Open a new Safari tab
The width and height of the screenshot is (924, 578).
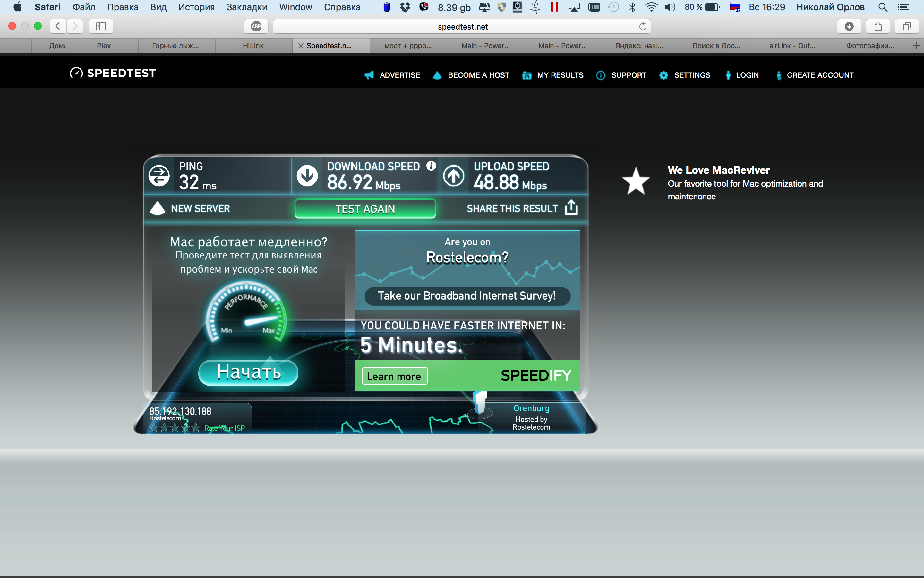[916, 46]
